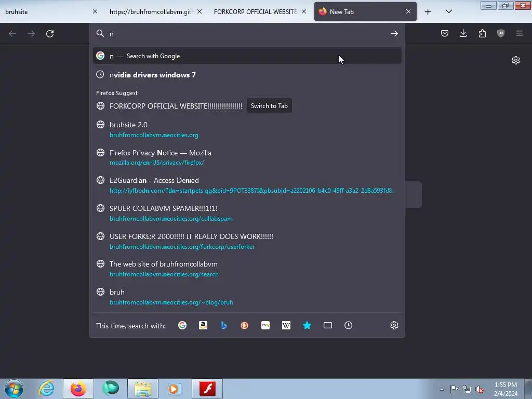Search this time with Google icon
Image resolution: width=532 pixels, height=399 pixels.
tap(182, 325)
